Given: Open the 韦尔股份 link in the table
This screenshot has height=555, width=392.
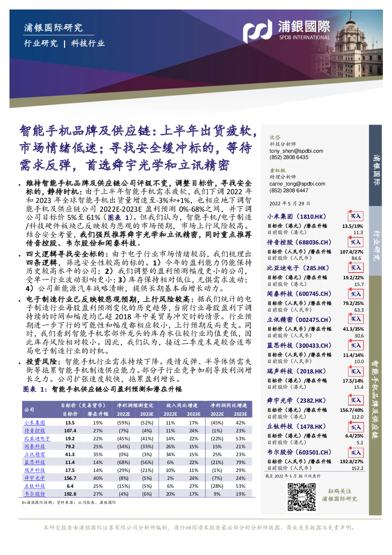Looking at the screenshot, I should tap(34, 494).
